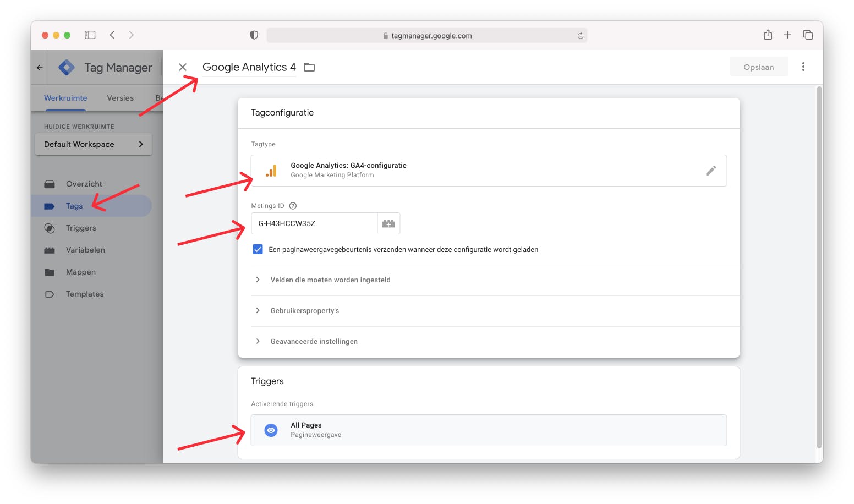Click the All Pages trigger eye icon
This screenshot has width=854, height=504.
(x=271, y=430)
